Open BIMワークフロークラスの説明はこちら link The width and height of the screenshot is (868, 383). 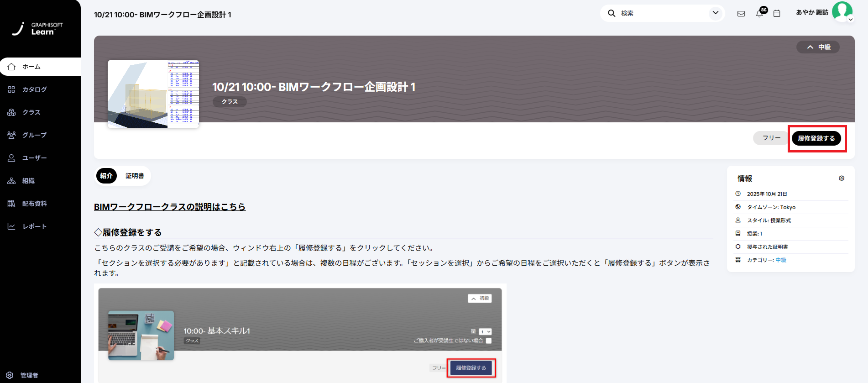click(170, 207)
